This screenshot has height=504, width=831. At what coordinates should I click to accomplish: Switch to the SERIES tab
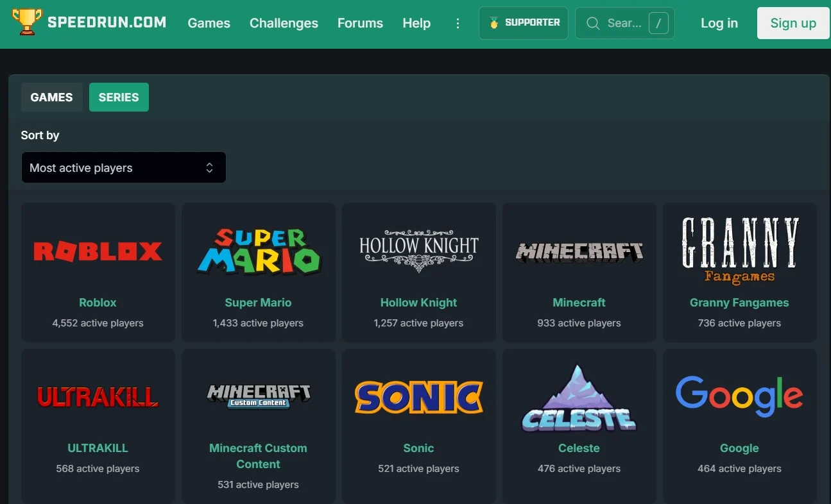click(x=119, y=97)
